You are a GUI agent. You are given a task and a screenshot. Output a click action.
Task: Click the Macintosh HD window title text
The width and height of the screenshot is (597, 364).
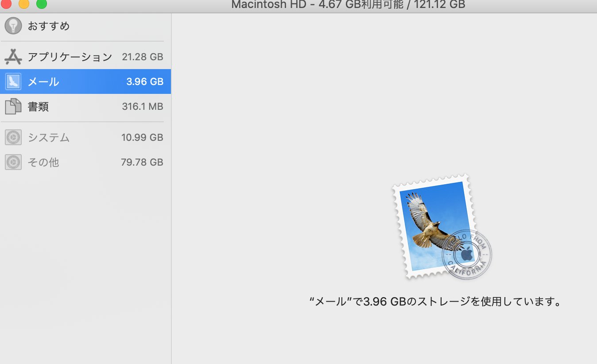(x=348, y=5)
